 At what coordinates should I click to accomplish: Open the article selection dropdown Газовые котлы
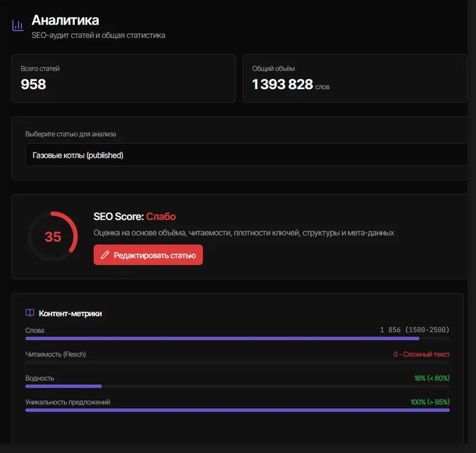(x=246, y=155)
